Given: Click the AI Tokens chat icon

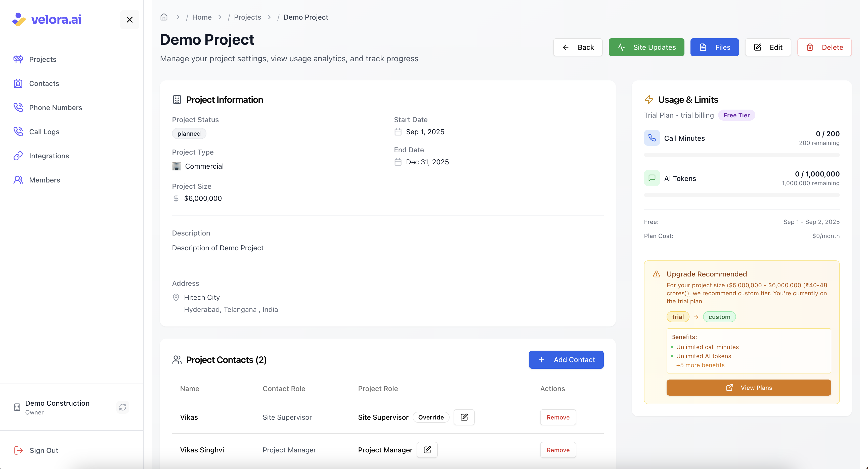Looking at the screenshot, I should [652, 178].
